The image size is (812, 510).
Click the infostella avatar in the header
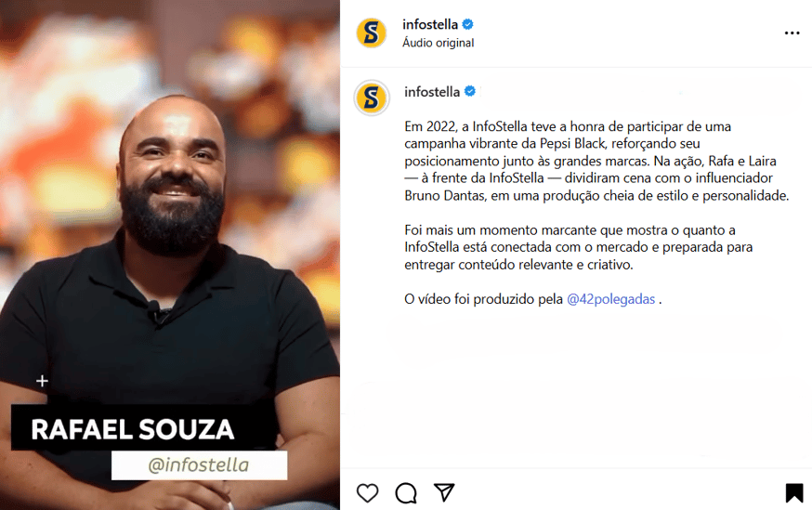(372, 33)
